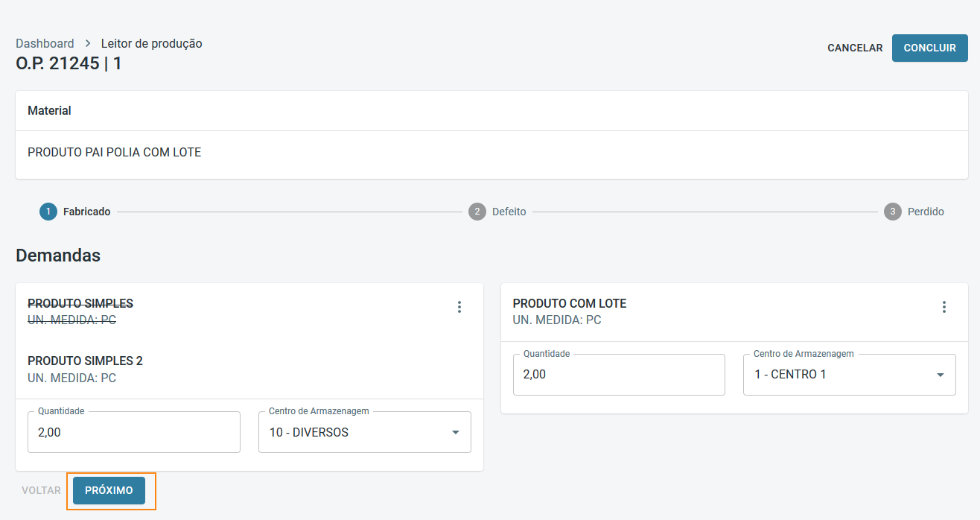980x520 pixels.
Task: Open the PRODUTO COM LOTE card options menu
Action: [944, 307]
